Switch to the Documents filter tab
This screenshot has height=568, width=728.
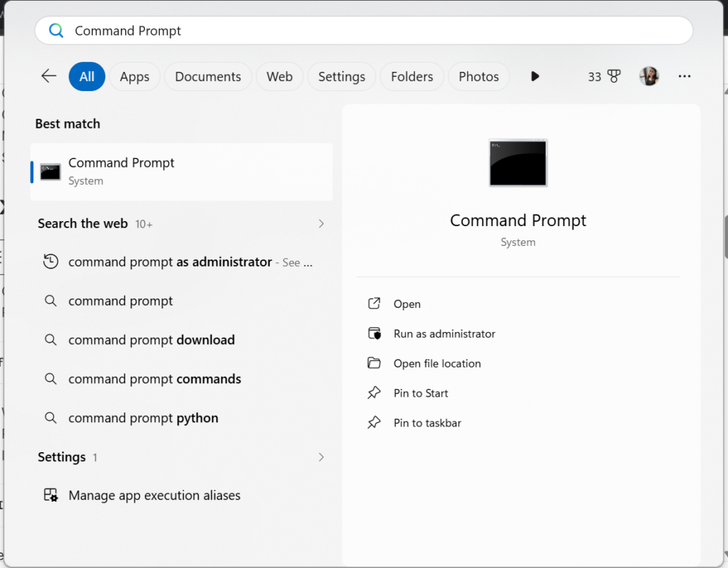click(x=208, y=77)
